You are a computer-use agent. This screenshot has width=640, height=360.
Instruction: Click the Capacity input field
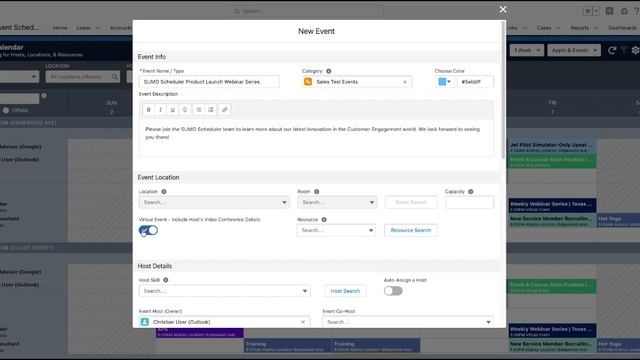click(469, 202)
